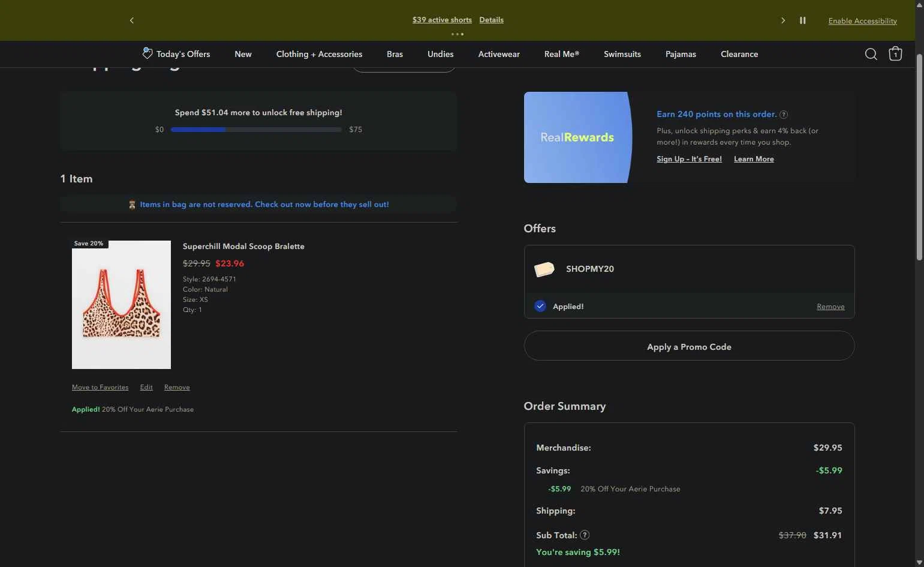The height and width of the screenshot is (567, 924).
Task: Click the Shipping amount '$7.95'
Action: click(x=830, y=511)
